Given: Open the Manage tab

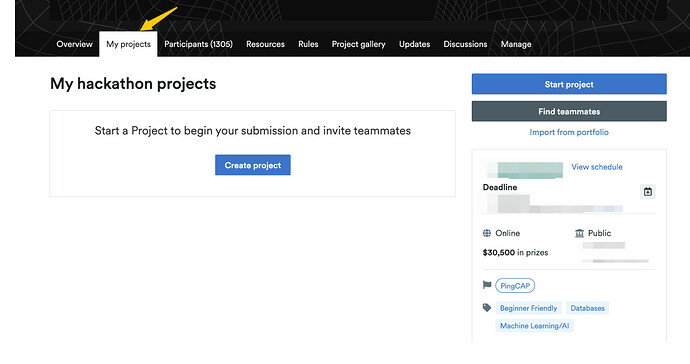Looking at the screenshot, I should pos(516,44).
